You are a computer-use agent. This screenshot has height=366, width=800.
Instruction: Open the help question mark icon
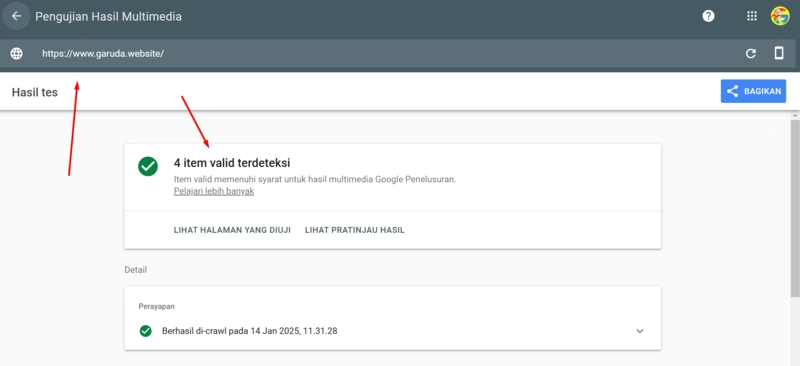[x=708, y=16]
